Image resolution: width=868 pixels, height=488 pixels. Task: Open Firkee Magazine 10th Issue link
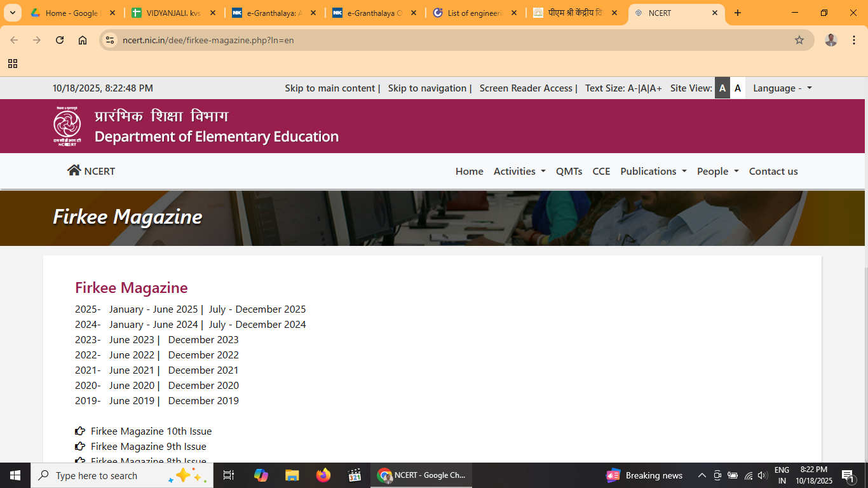(151, 431)
